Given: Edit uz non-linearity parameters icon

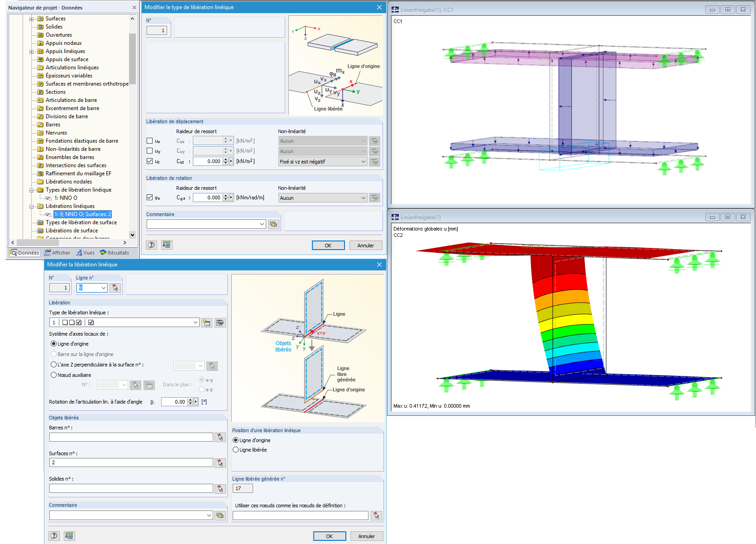Looking at the screenshot, I should point(374,162).
